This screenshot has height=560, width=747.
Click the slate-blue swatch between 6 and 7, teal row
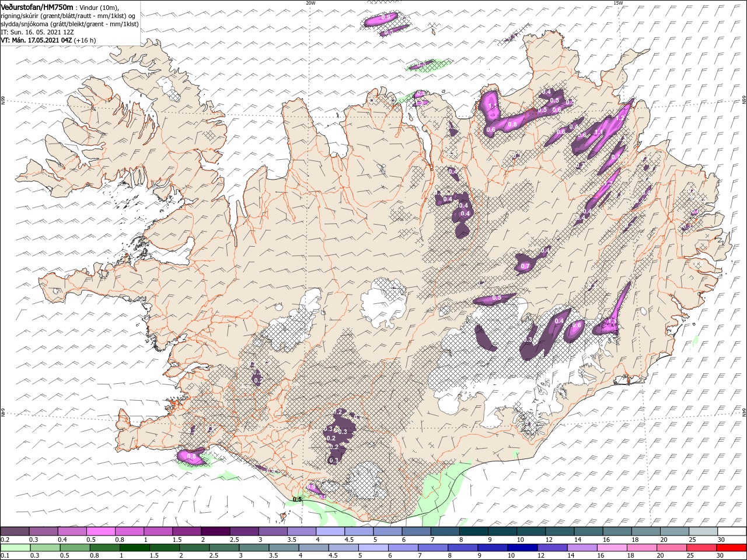416,531
